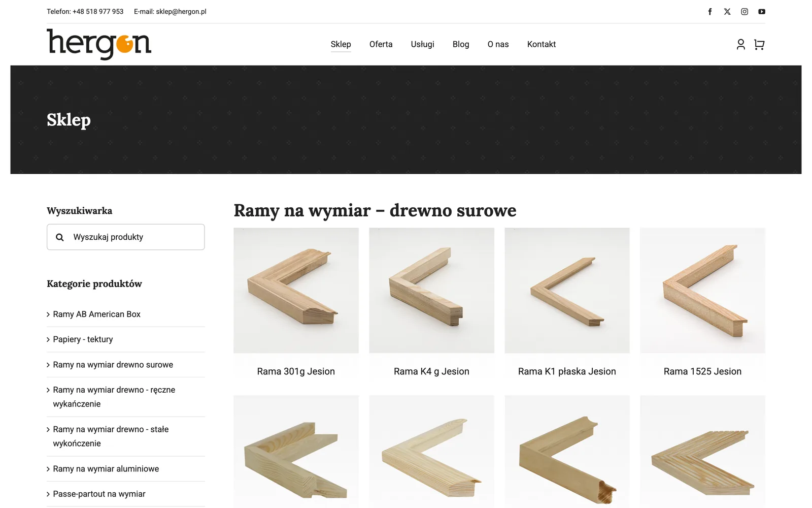The image size is (812, 508).
Task: Click the Rama K1 płaska Jesion product title
Action: pos(567,371)
